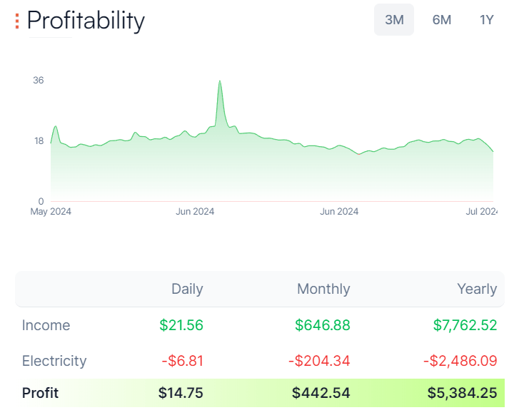
Task: Select the 3M time range tab
Action: point(394,20)
